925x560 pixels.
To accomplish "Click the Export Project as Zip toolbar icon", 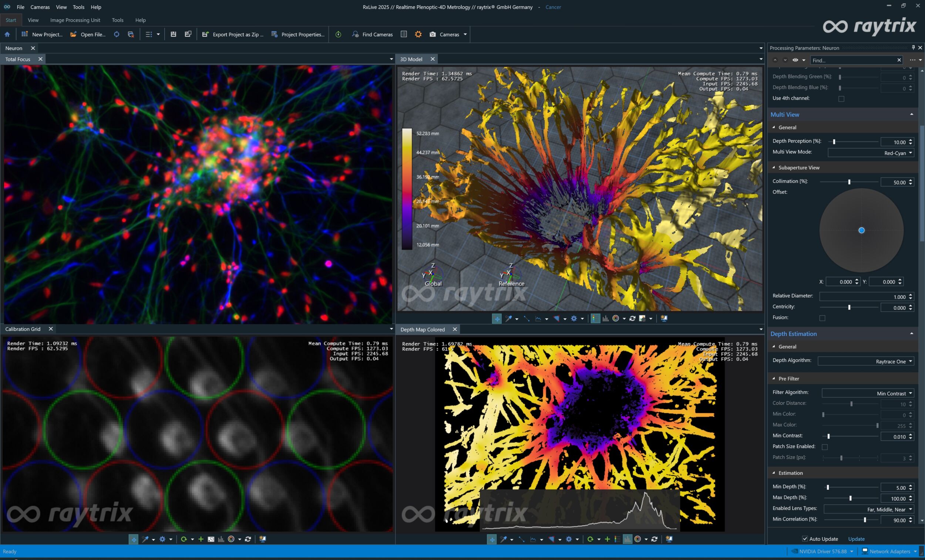I will coord(233,34).
